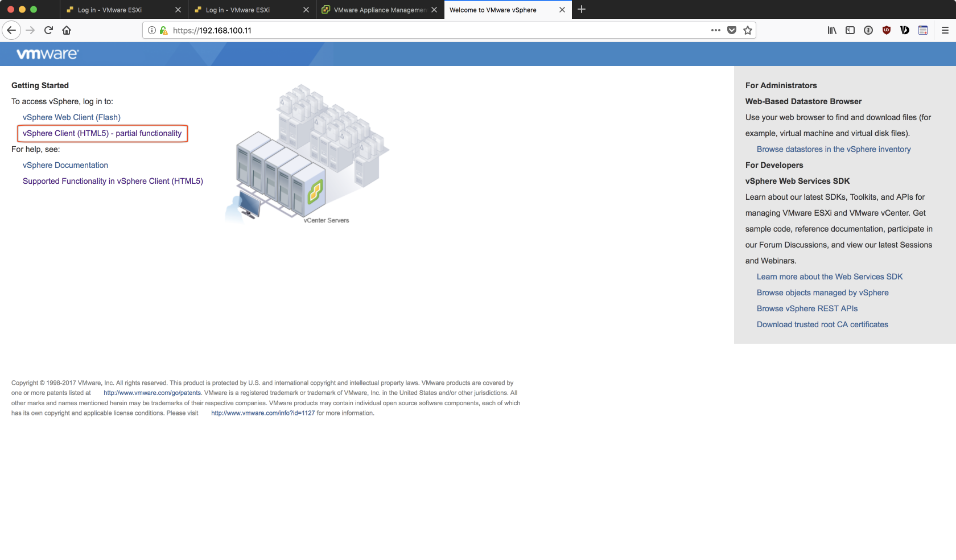The height and width of the screenshot is (560, 956).
Task: Save page to Pocket icon
Action: pyautogui.click(x=732, y=30)
